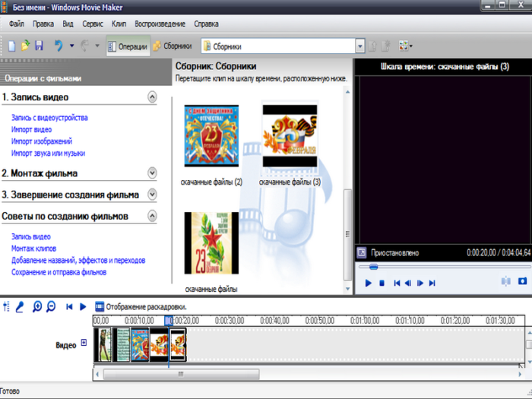Collapse the 1. Запись видео section
The width and height of the screenshot is (532, 399).
[x=152, y=97]
